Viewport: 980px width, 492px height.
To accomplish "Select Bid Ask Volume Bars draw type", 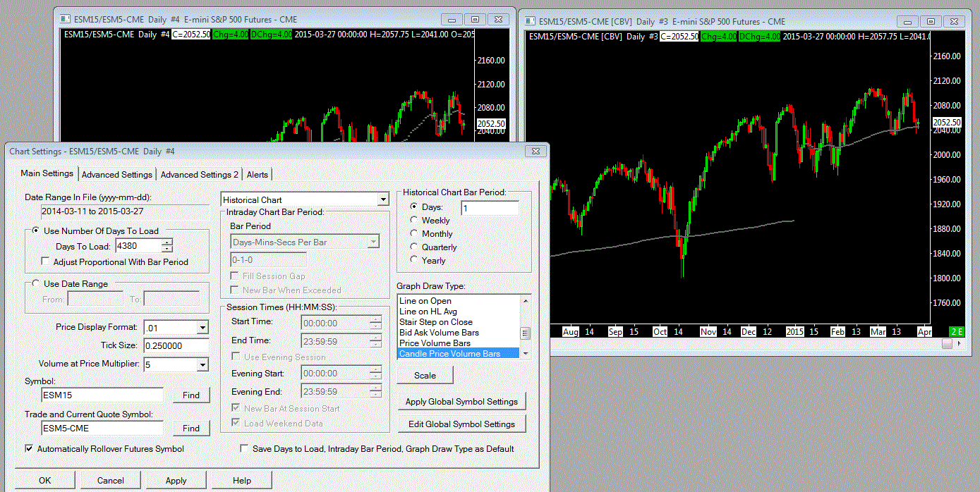I will click(x=459, y=333).
